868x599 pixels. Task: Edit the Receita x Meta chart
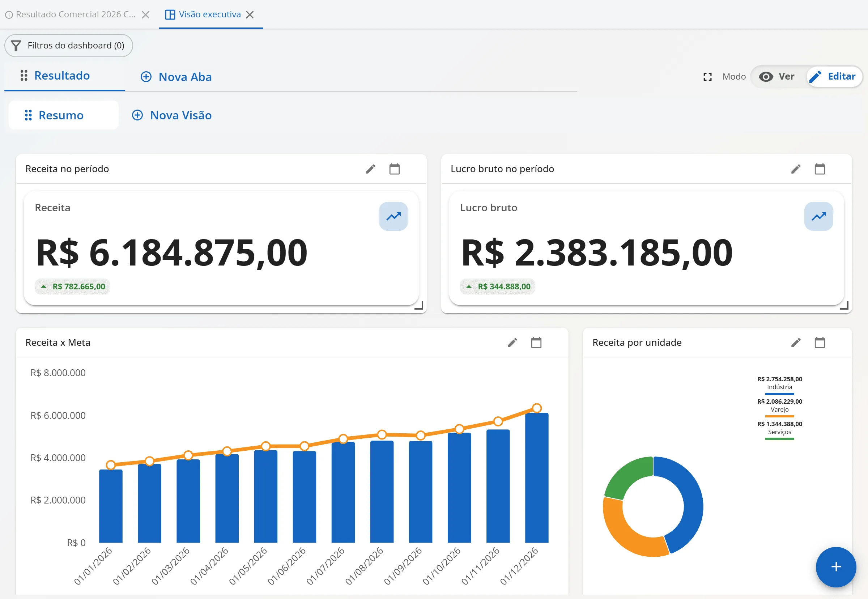tap(512, 343)
